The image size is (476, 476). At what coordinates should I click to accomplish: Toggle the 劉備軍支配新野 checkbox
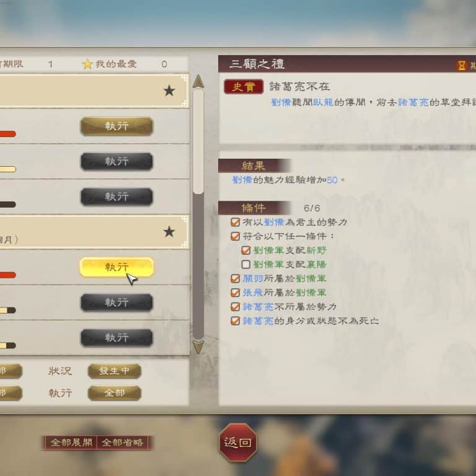pos(245,250)
